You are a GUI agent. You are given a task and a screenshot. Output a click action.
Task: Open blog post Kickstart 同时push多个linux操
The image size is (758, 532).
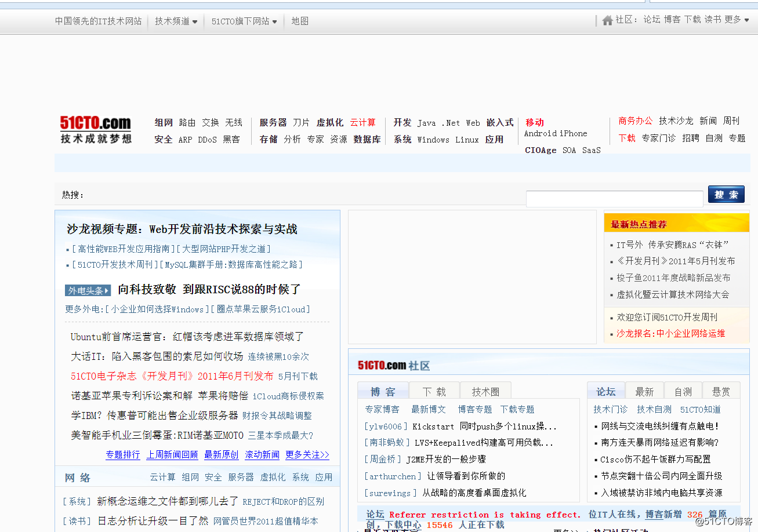point(484,426)
